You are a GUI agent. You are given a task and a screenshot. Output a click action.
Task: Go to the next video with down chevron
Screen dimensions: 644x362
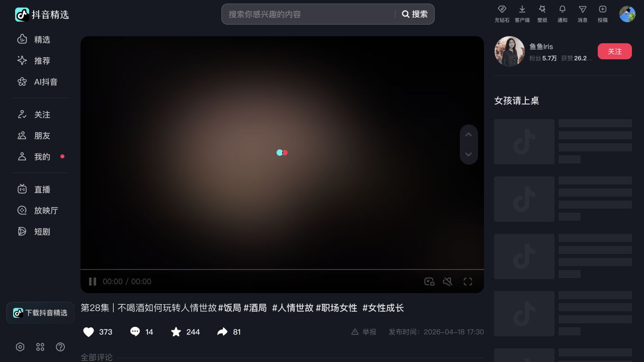tap(468, 154)
